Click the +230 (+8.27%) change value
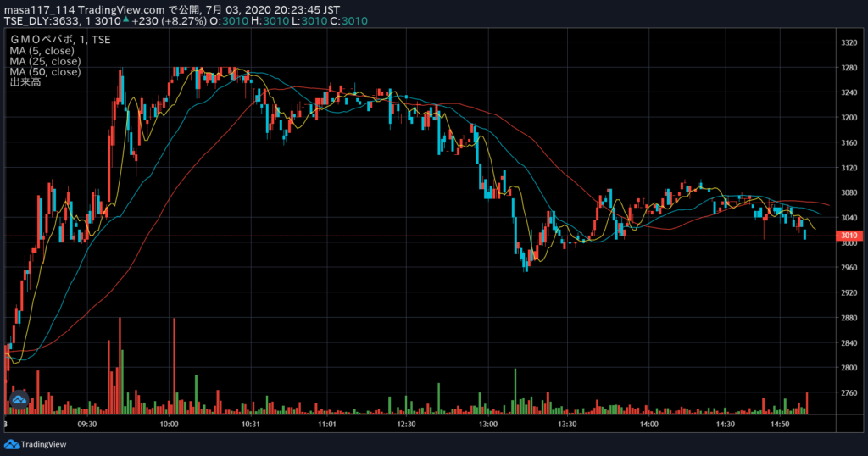Screen dimensions: 868x456 [x=169, y=21]
